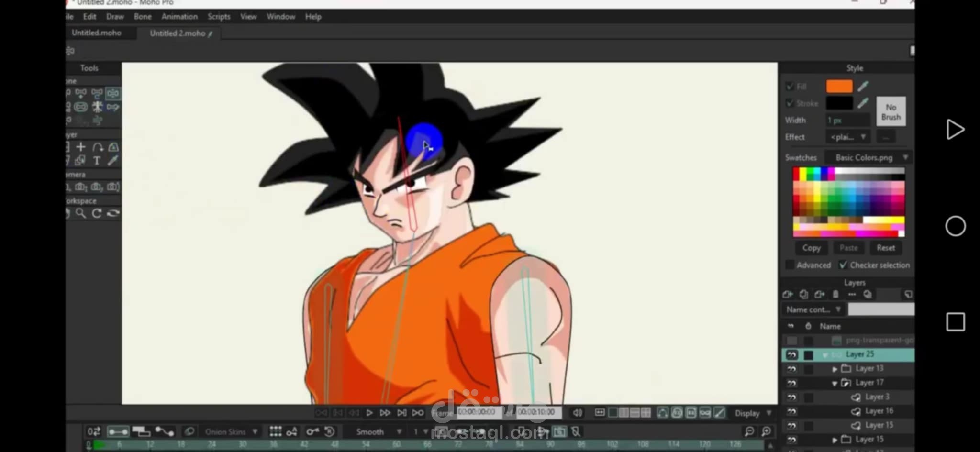Pick stroke color with eyedropper beside Stroke
Screen dimensions: 980x452
coord(863,103)
